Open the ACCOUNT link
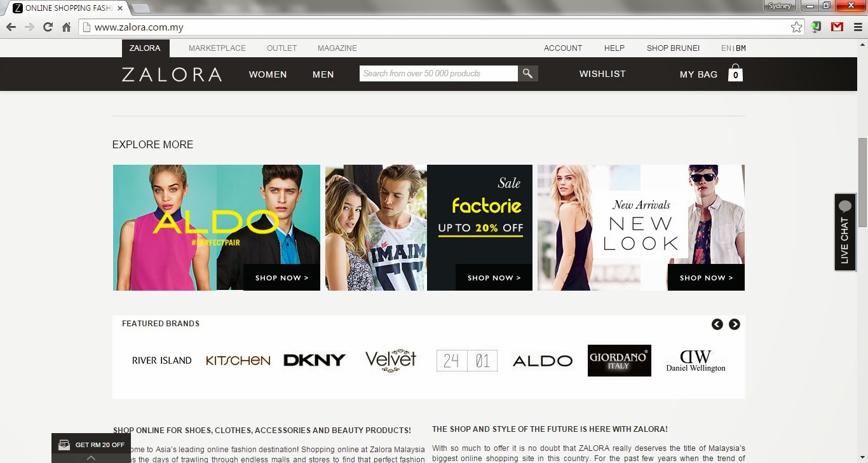 (x=563, y=48)
